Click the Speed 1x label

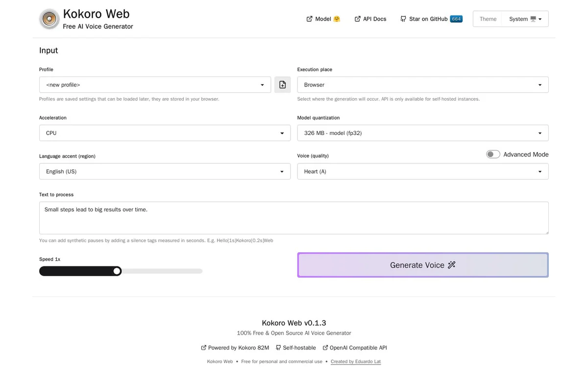point(50,259)
